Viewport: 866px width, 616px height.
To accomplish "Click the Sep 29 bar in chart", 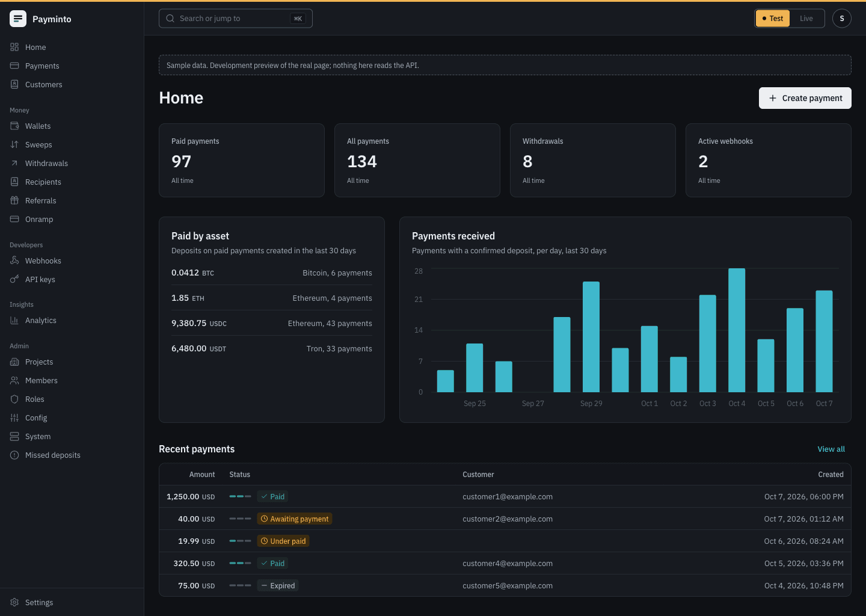I will (591, 337).
